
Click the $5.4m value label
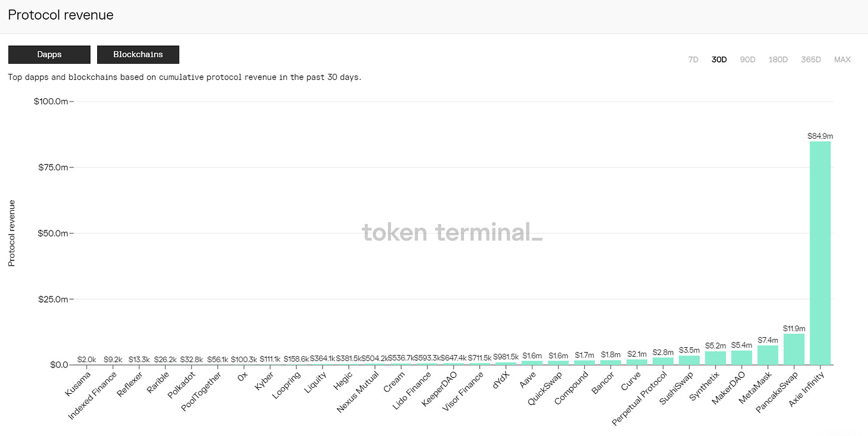(742, 345)
